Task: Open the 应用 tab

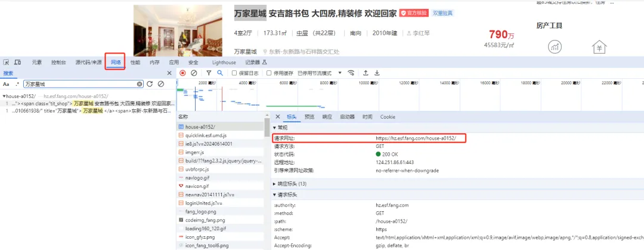Action: (x=174, y=63)
